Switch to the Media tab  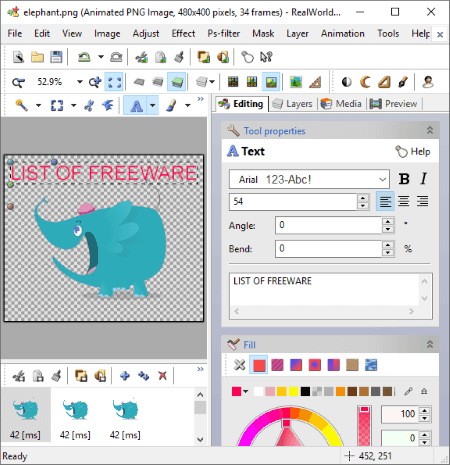point(341,104)
